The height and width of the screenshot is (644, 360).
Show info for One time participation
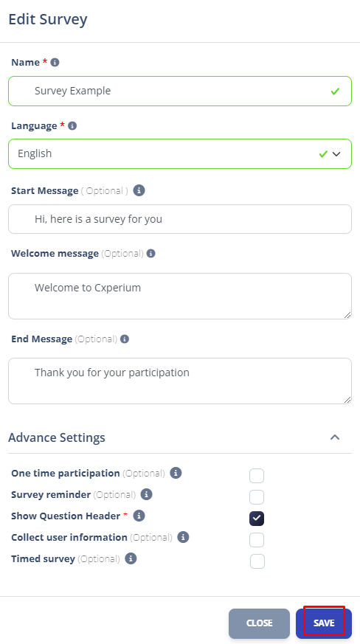(x=176, y=473)
